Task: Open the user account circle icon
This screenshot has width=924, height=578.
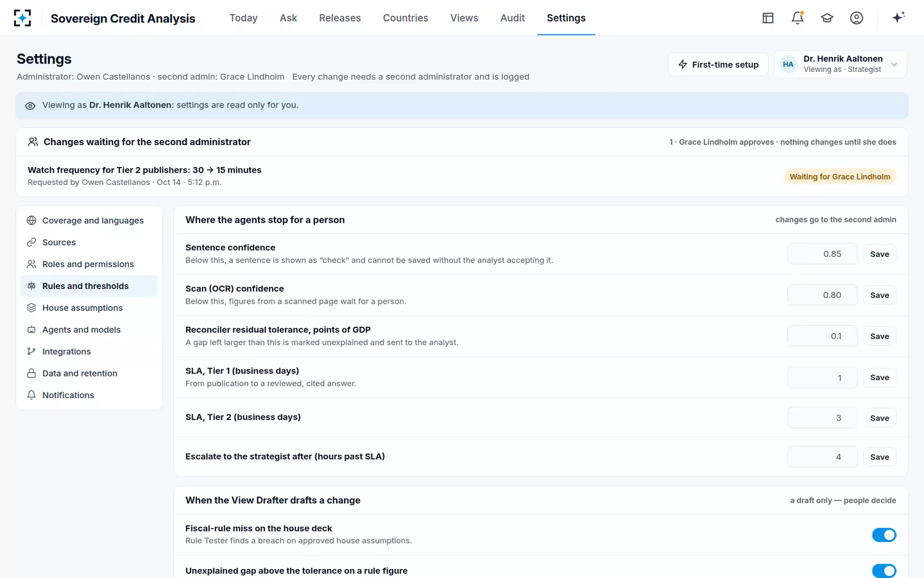Action: 857,18
